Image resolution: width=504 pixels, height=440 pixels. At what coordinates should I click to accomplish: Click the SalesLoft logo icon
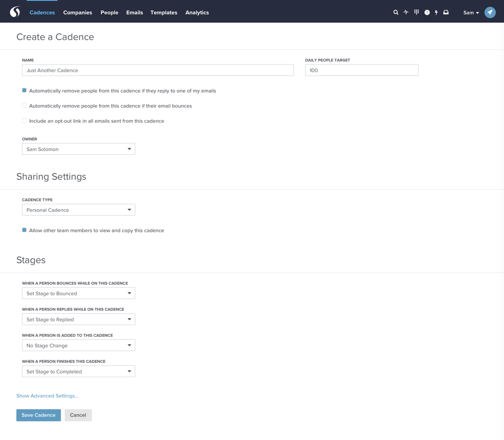pos(15,12)
